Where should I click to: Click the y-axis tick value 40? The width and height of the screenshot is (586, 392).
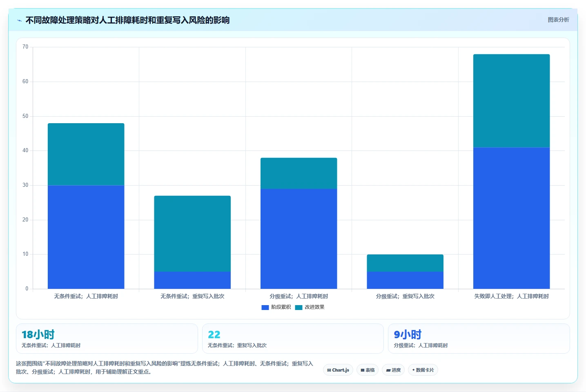(x=25, y=151)
